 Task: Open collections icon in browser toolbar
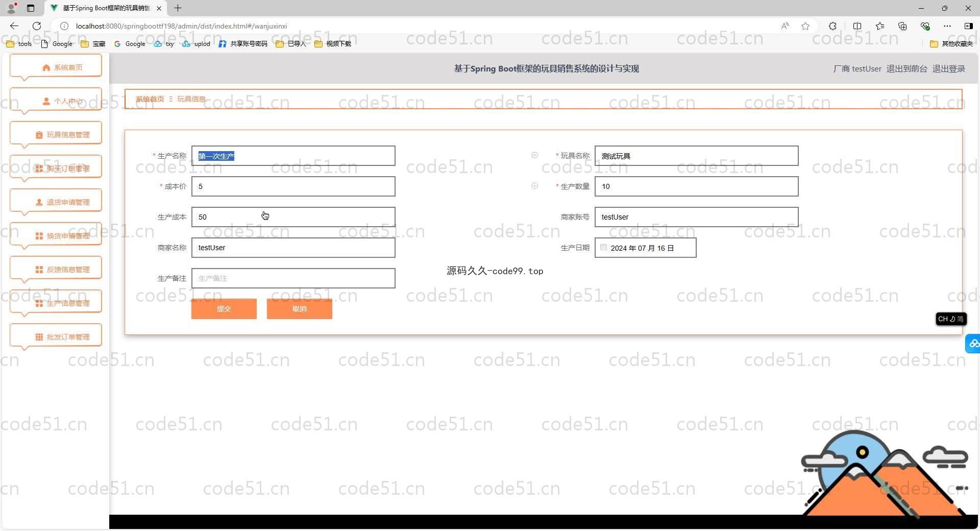(902, 26)
